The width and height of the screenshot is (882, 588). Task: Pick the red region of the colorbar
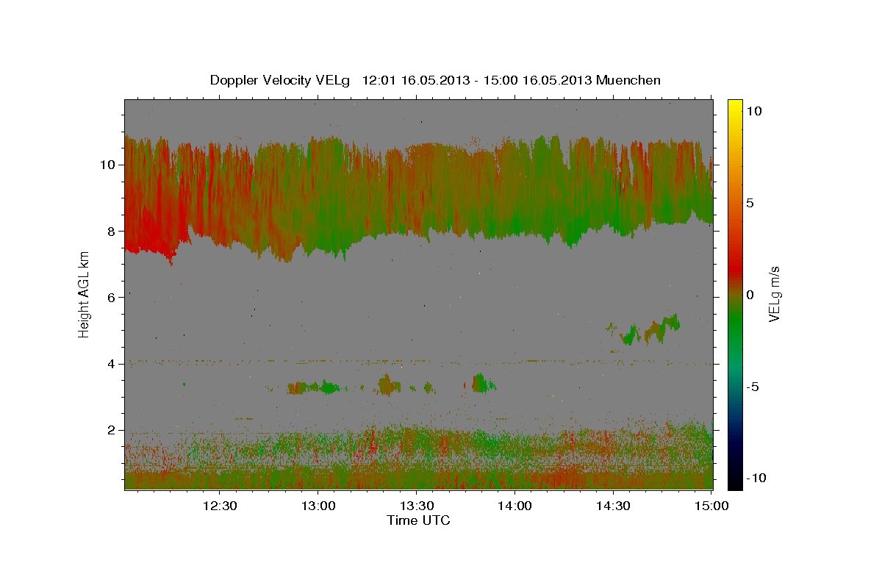(734, 268)
